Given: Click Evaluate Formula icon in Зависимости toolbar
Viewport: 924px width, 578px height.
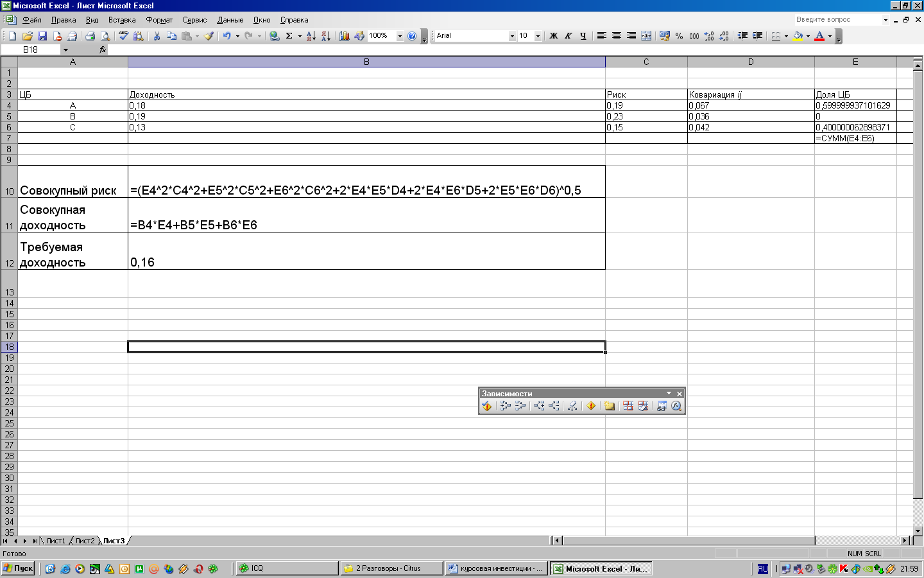Looking at the screenshot, I should (x=676, y=406).
